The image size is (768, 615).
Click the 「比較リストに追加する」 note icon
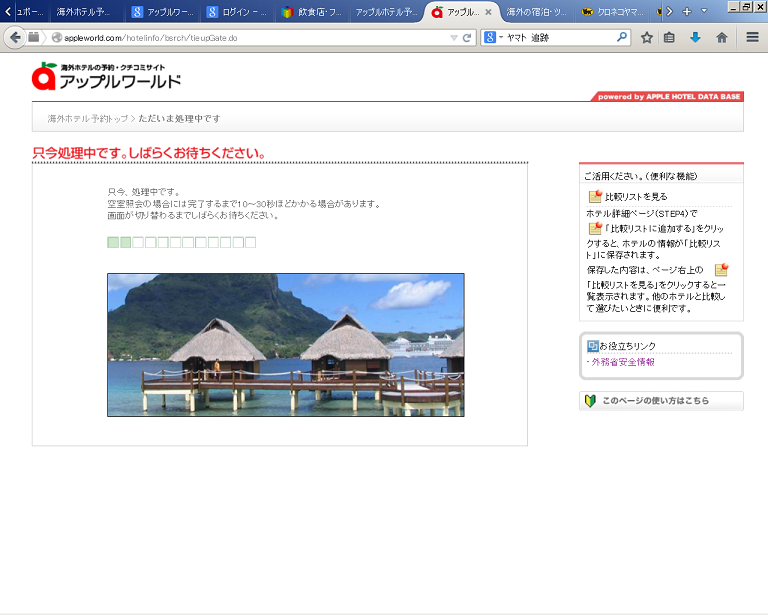[595, 228]
